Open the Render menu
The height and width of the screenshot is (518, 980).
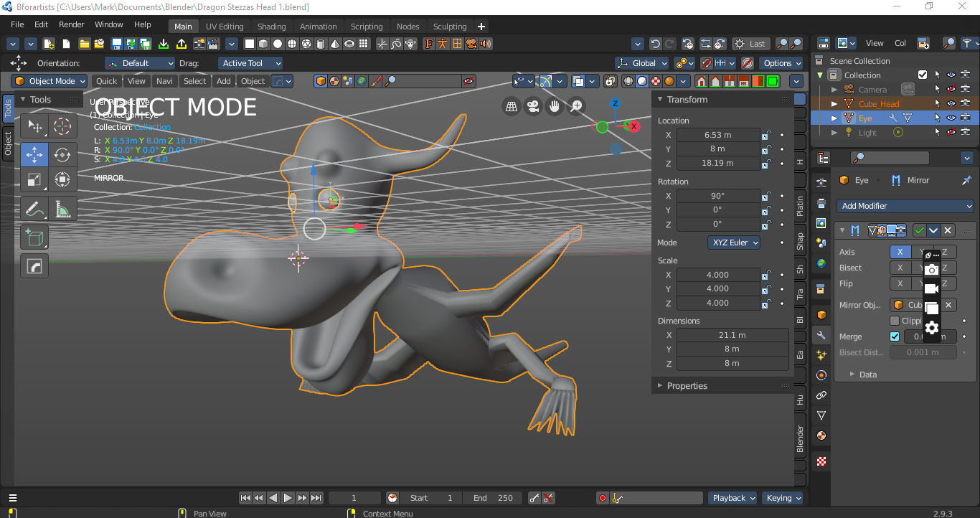pyautogui.click(x=72, y=24)
